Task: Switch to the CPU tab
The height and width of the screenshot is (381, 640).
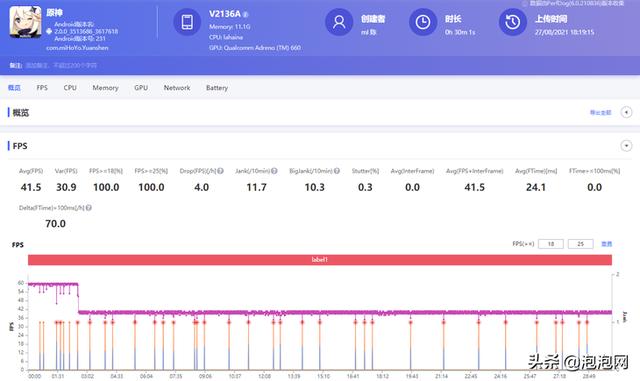Action: pyautogui.click(x=70, y=88)
